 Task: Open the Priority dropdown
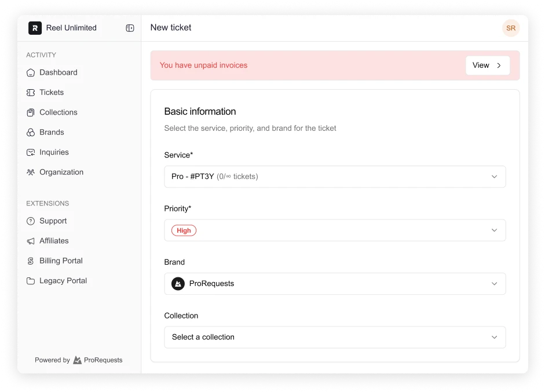[335, 230]
